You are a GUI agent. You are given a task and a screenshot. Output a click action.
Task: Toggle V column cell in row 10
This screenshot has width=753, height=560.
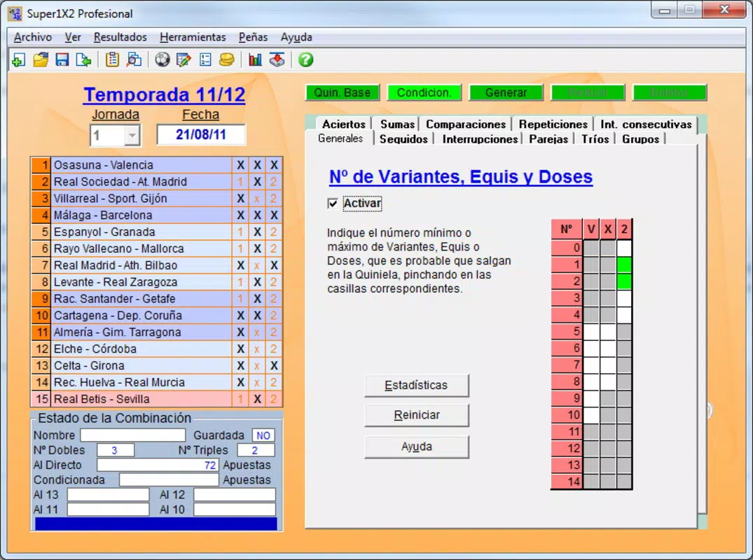pyautogui.click(x=591, y=414)
